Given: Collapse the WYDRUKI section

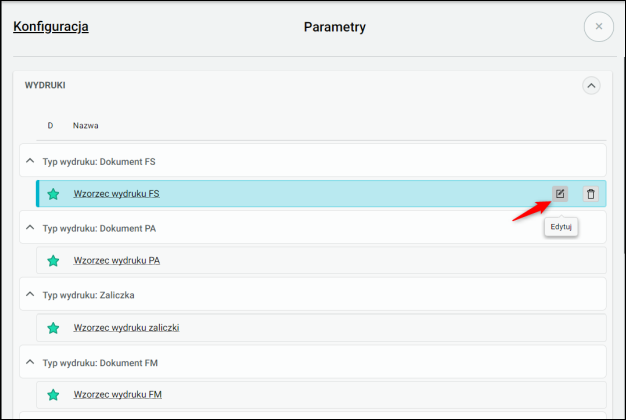Looking at the screenshot, I should pos(591,86).
